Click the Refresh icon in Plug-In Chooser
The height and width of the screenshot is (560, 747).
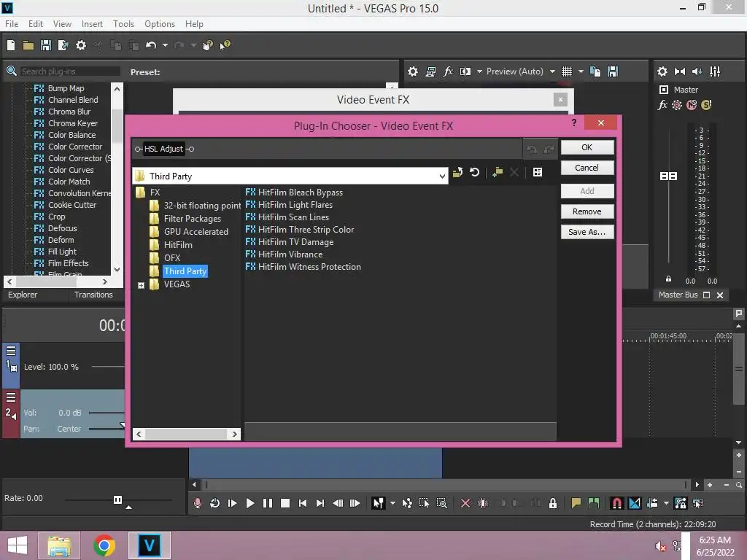[474, 172]
